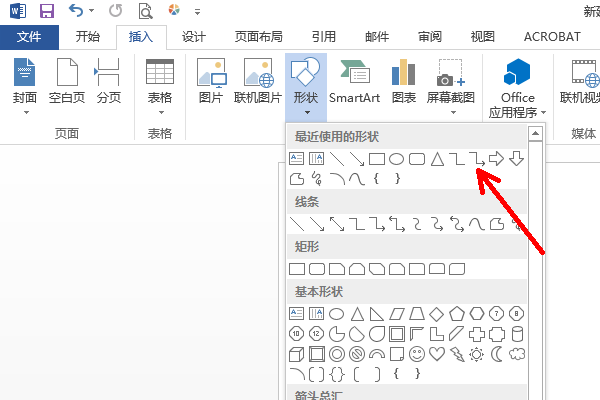
Task: Select the sun shape under 基本形状
Action: point(477,354)
